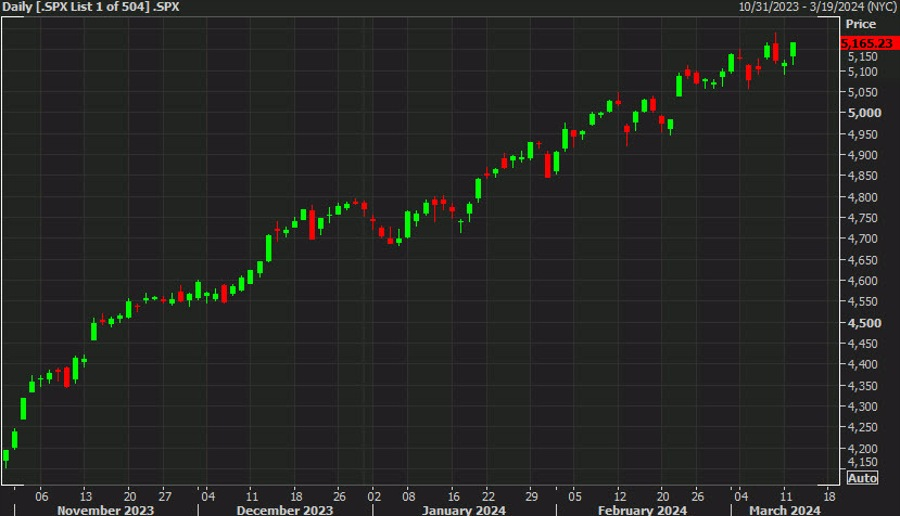This screenshot has height=516, width=900.
Task: Click the Auto scale button
Action: coord(862,478)
